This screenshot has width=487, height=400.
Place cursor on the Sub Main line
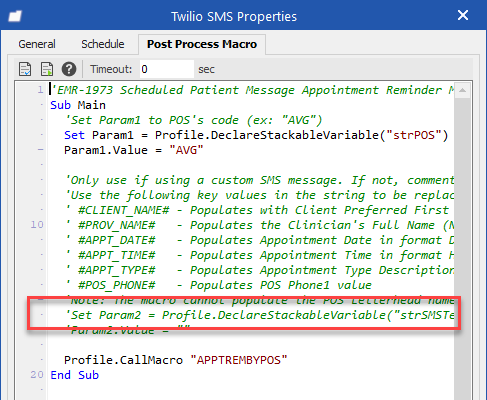(x=78, y=105)
